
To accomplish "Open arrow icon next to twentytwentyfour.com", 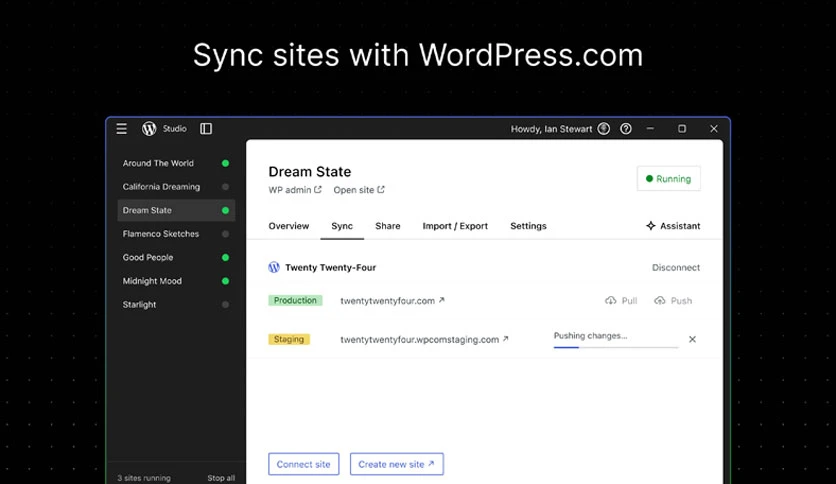I will coord(441,300).
